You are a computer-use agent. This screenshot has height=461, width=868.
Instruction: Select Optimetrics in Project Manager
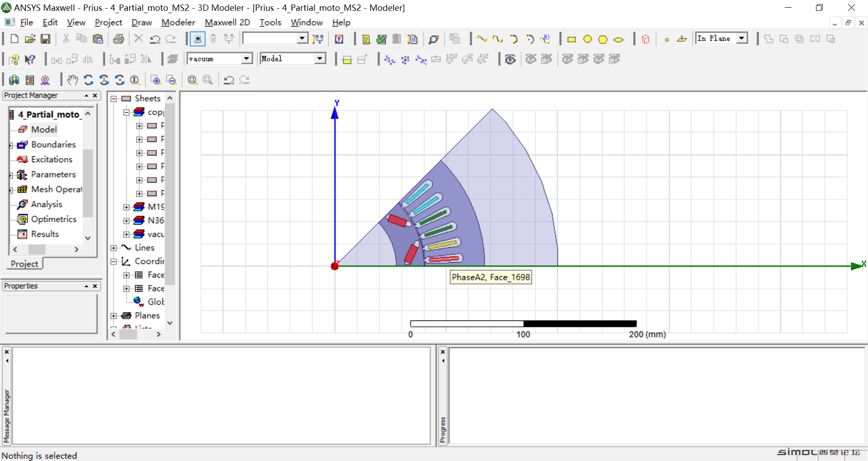(x=54, y=219)
